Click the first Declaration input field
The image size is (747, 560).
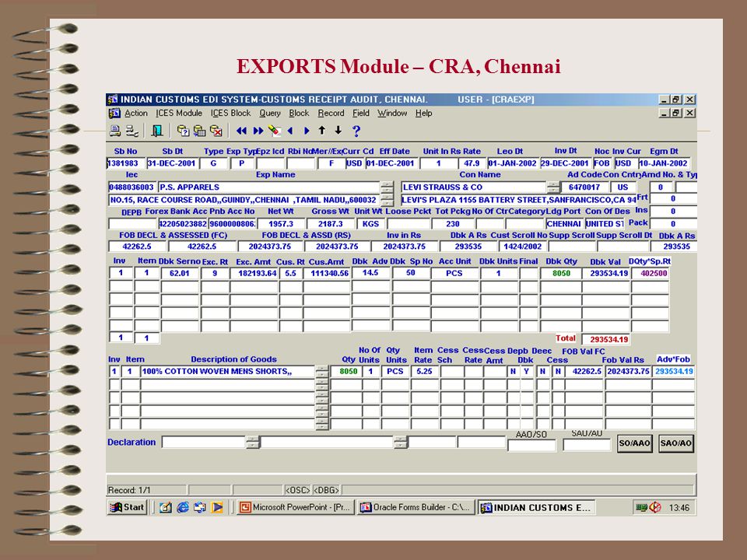[x=204, y=443]
